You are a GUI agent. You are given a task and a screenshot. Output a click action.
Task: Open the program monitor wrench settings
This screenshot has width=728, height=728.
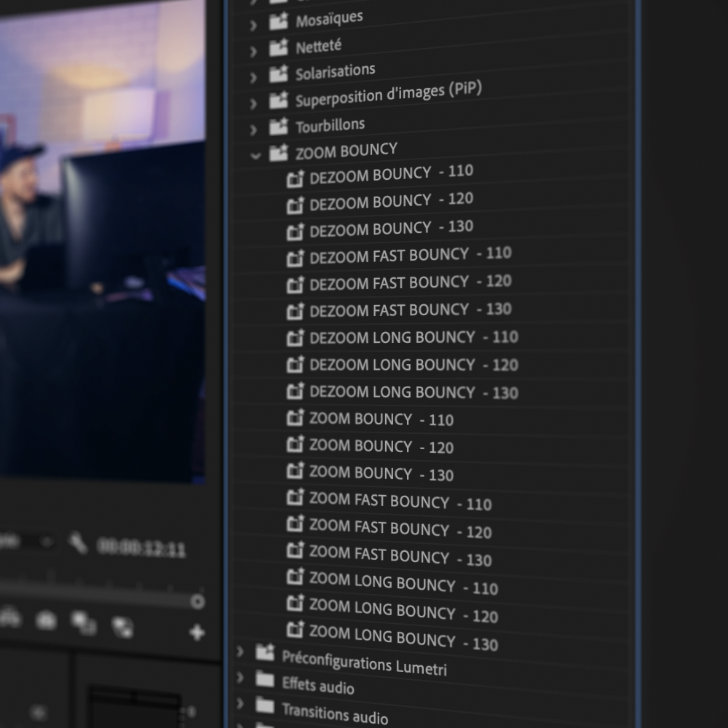click(78, 542)
